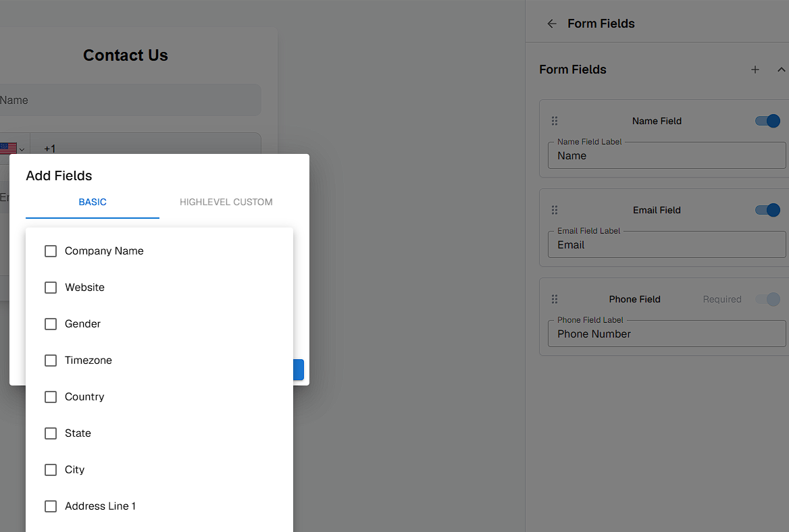Switch to the Basic tab
The height and width of the screenshot is (532, 789).
[x=93, y=202]
